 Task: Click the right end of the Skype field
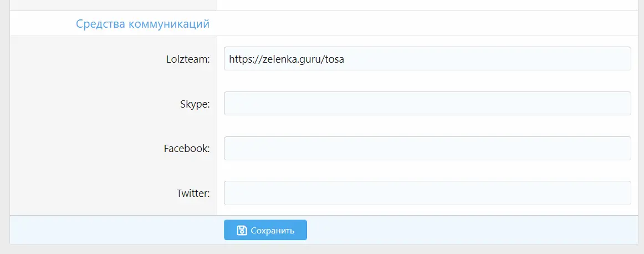621,104
